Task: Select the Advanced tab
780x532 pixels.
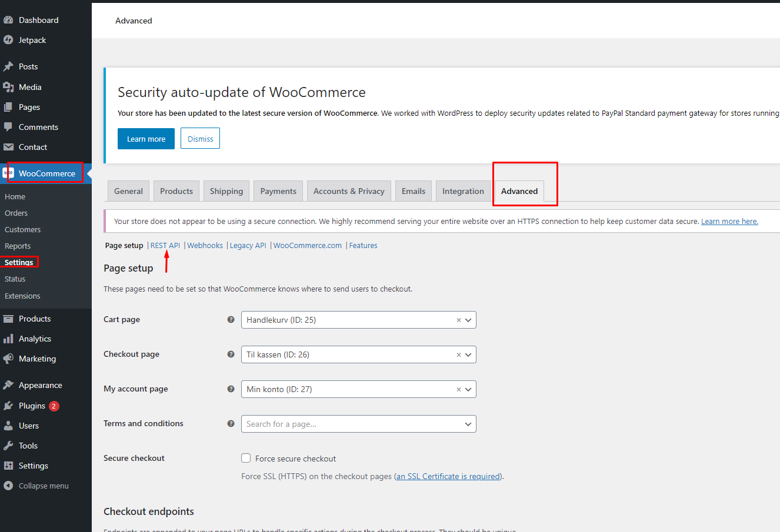Action: pyautogui.click(x=519, y=191)
